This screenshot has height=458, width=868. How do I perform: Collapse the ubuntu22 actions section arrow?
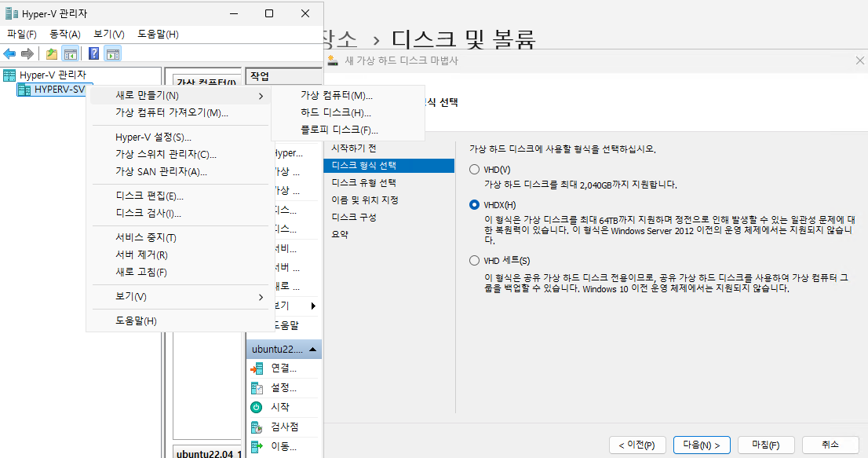[313, 350]
